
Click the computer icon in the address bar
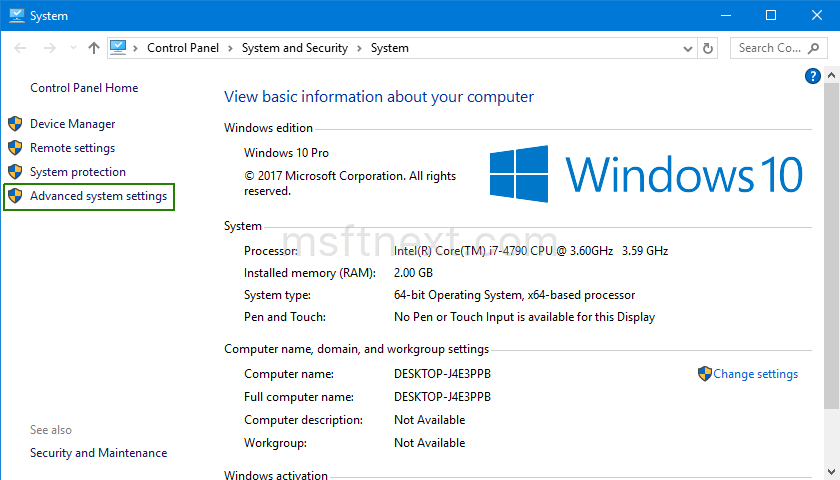click(x=118, y=48)
